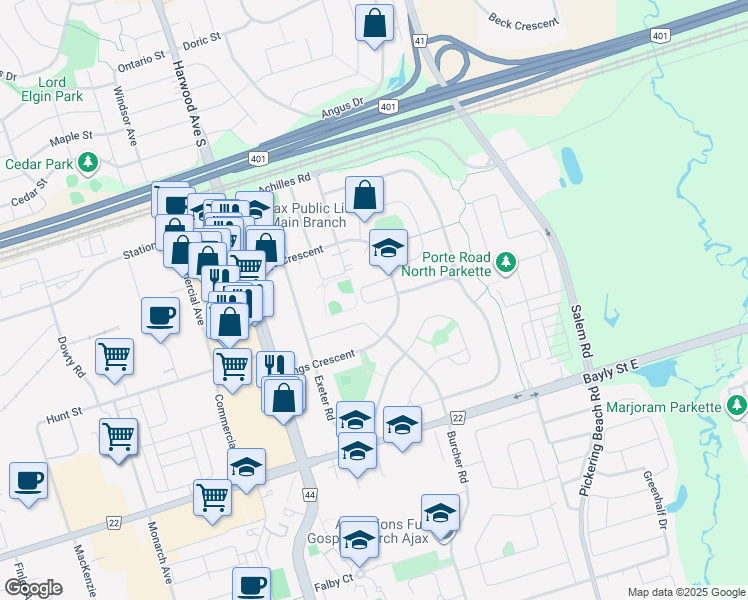This screenshot has width=748, height=600.
Task: Open school marker left of Porte Road North Parkette
Action: pos(388,248)
